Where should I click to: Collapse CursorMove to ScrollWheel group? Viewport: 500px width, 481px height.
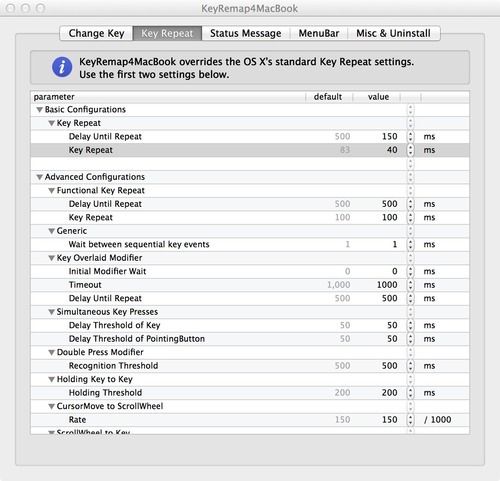[x=51, y=406]
